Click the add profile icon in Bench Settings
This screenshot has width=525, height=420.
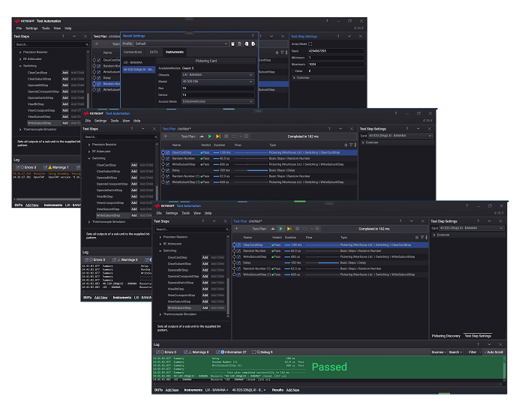tap(233, 43)
